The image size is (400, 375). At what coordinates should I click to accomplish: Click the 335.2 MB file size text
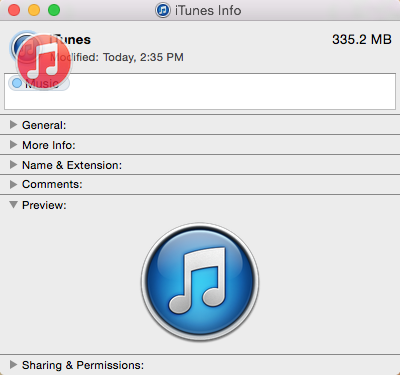tap(362, 39)
